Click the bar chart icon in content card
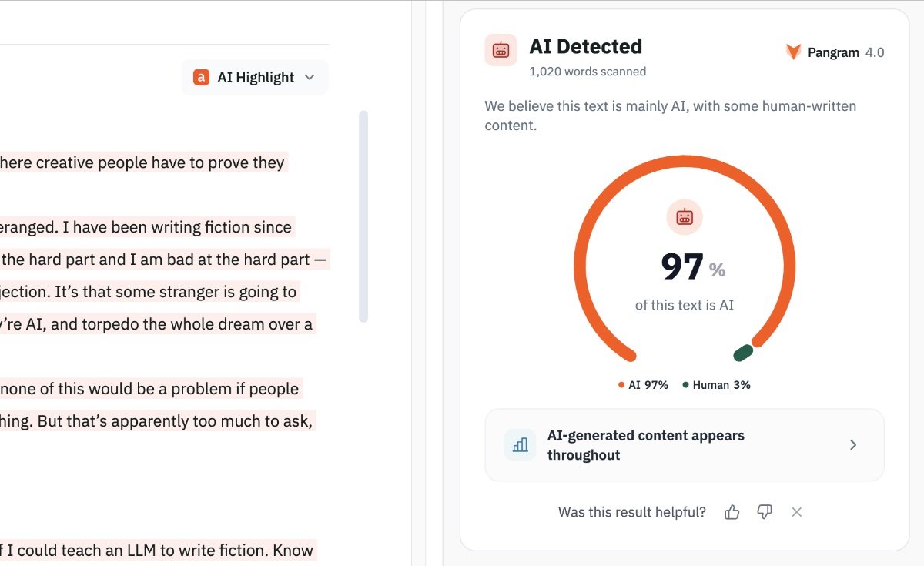Viewport: 924px width, 566px height. [520, 445]
